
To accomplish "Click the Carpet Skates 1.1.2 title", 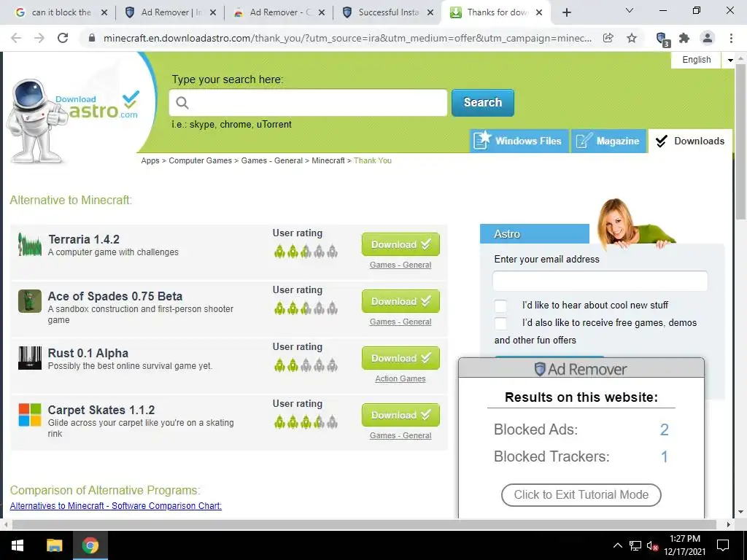I will [x=101, y=410].
